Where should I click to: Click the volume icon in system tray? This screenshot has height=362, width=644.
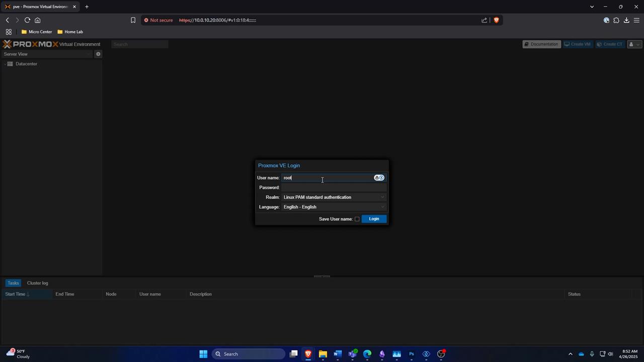(x=610, y=354)
